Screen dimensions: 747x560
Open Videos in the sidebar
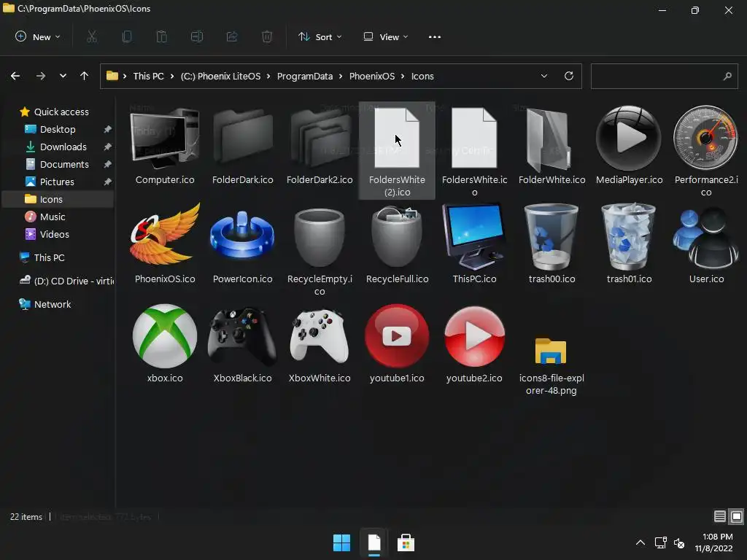[x=57, y=234]
